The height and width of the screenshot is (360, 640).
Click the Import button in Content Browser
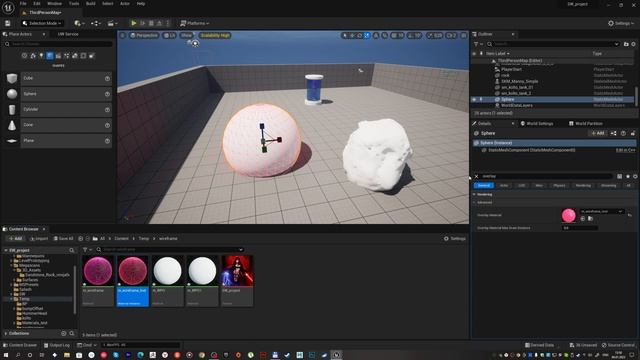click(39, 239)
